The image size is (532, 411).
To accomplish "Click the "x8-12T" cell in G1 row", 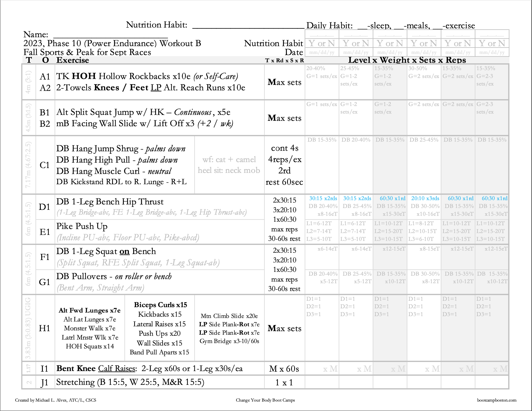I will click(x=431, y=281).
